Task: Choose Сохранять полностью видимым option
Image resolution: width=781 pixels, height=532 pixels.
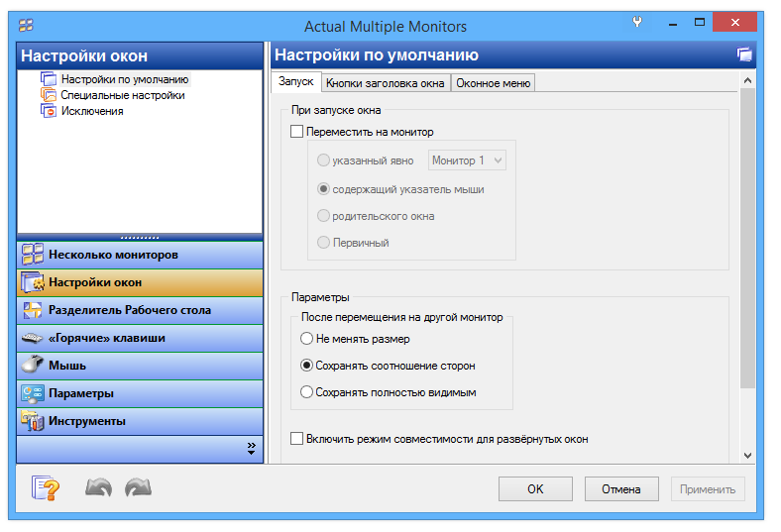Action: pos(306,392)
